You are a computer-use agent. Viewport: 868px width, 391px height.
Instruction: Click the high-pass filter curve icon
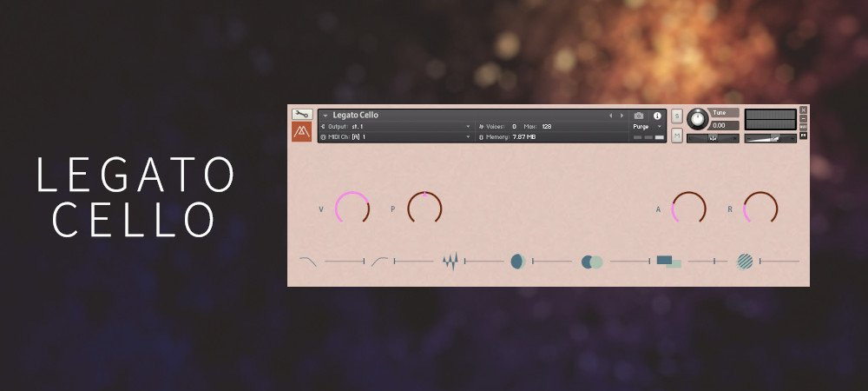pos(379,262)
